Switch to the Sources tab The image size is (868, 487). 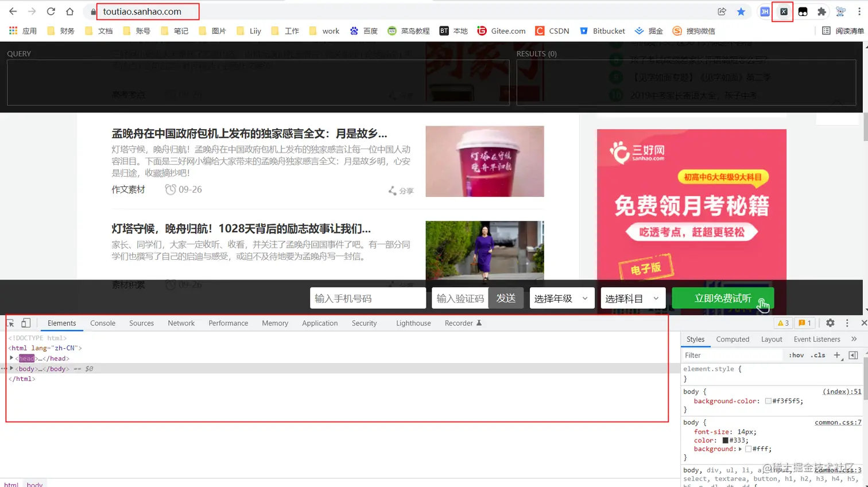(x=141, y=324)
